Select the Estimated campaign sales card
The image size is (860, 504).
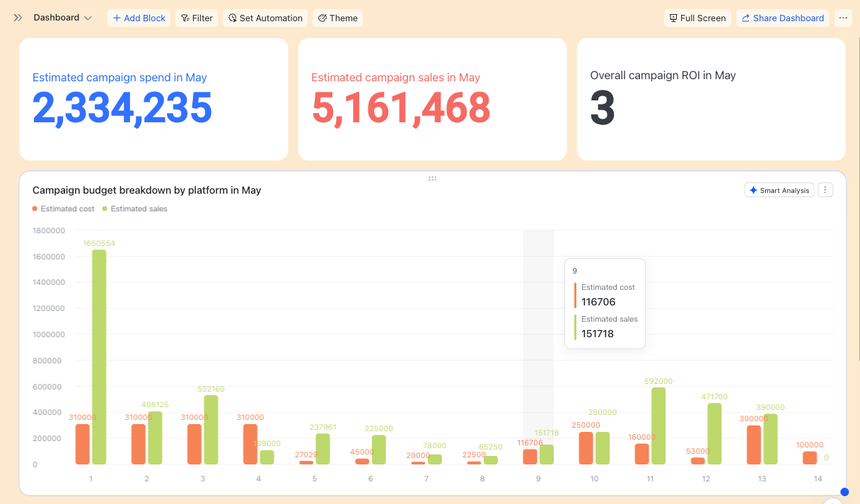[x=432, y=99]
